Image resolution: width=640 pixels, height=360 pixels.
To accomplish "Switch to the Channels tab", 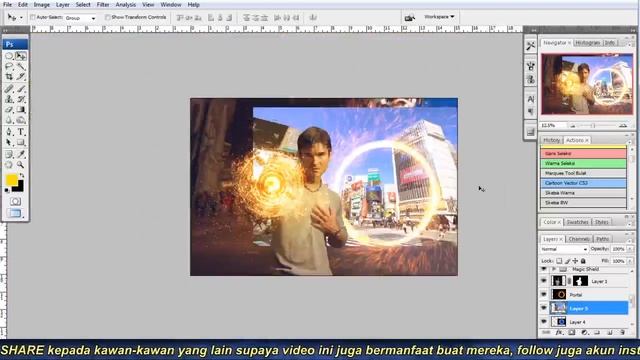I will [579, 239].
